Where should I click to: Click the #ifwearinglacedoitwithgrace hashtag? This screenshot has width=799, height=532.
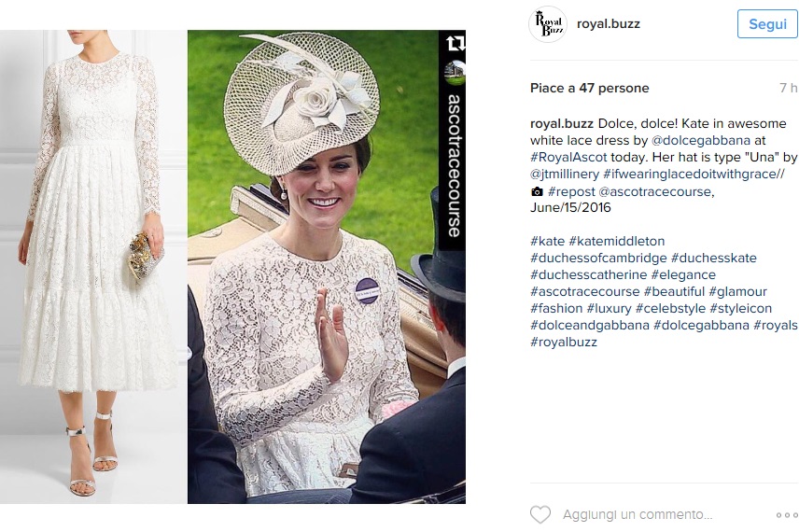point(694,174)
